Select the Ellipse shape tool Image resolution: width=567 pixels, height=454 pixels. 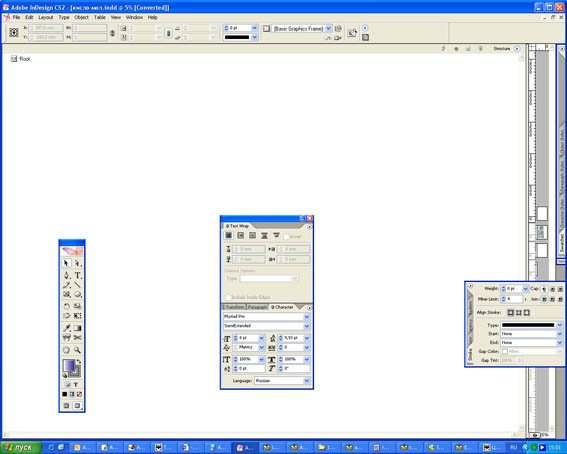coord(78,294)
